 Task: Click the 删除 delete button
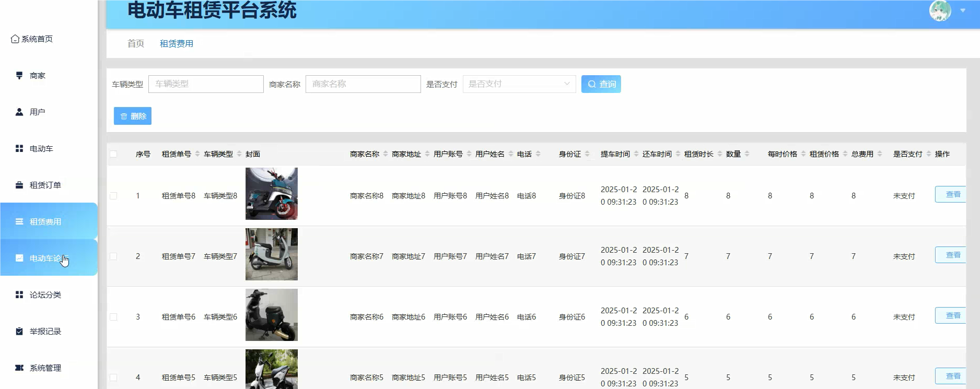pos(133,116)
